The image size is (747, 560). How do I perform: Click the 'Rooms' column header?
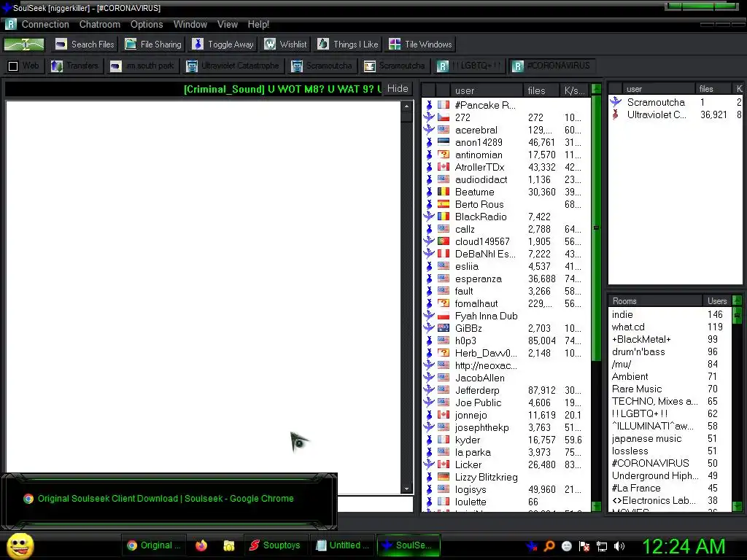655,301
